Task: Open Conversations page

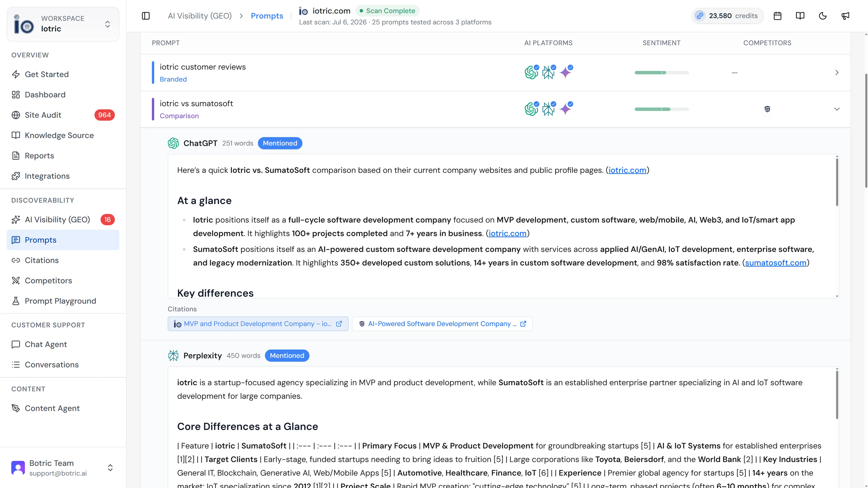Action: pos(63,365)
